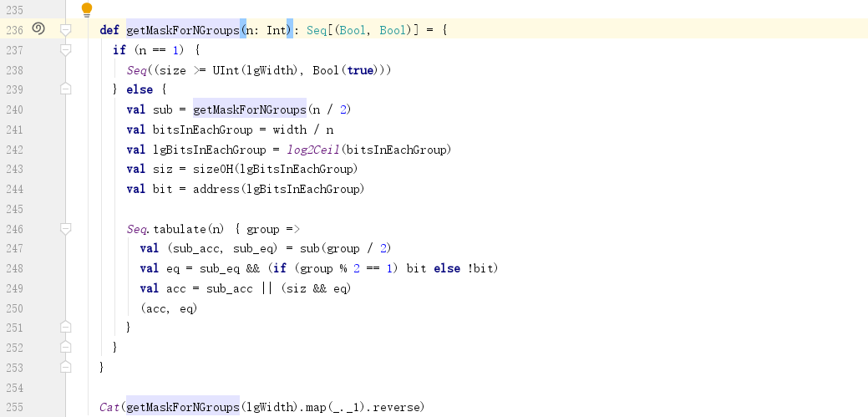The image size is (868, 417).
Task: Click the reverse call on line 255
Action: click(x=397, y=407)
